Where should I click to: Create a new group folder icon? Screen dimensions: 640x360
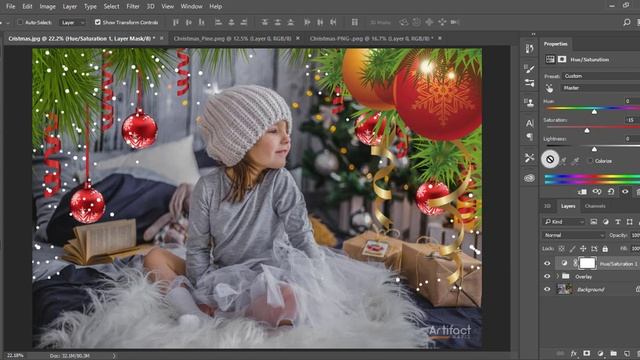(613, 353)
